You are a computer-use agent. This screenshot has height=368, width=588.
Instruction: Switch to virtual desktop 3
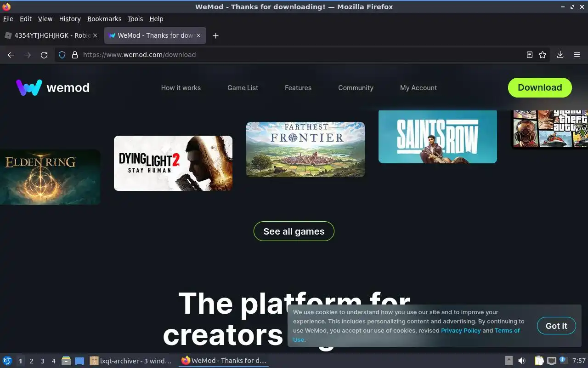point(43,361)
